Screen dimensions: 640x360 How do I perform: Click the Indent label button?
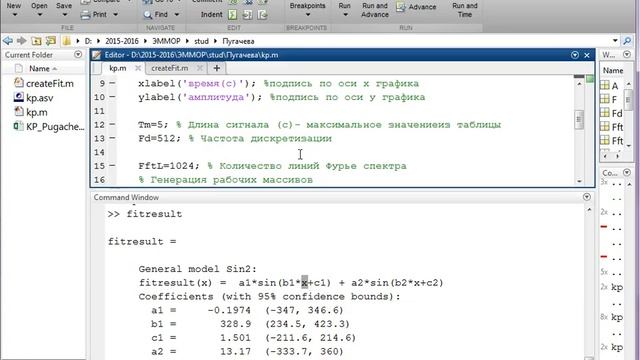(x=211, y=15)
